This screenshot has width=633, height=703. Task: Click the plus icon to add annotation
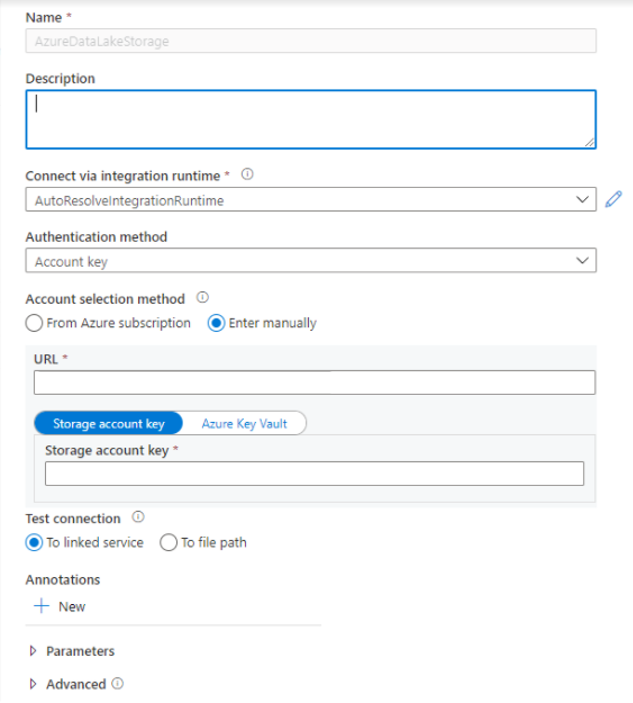[41, 606]
